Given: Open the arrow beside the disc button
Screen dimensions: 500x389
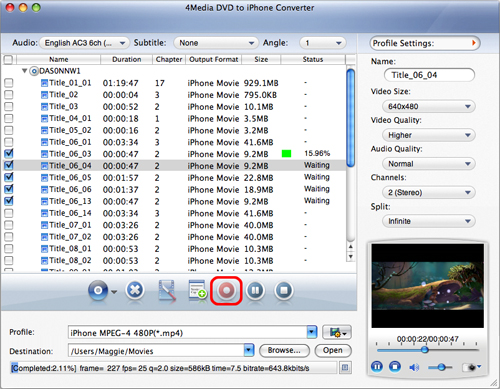Looking at the screenshot, I should pos(114,292).
